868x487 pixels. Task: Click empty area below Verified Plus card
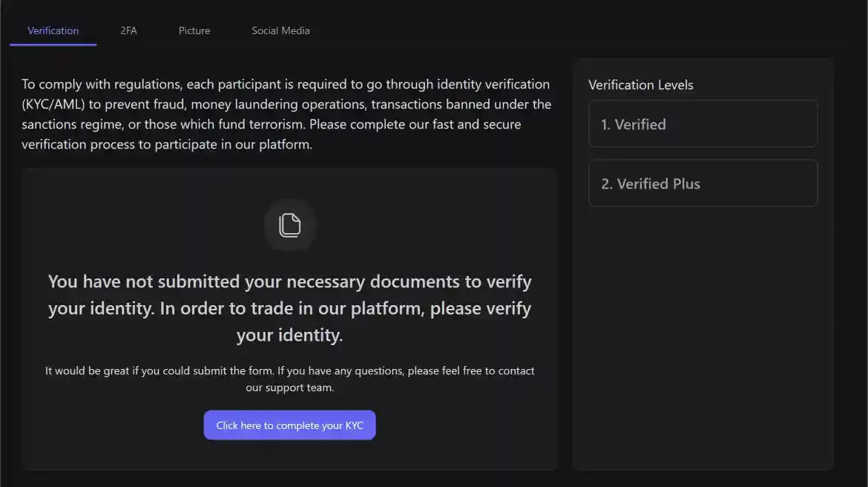point(703,334)
